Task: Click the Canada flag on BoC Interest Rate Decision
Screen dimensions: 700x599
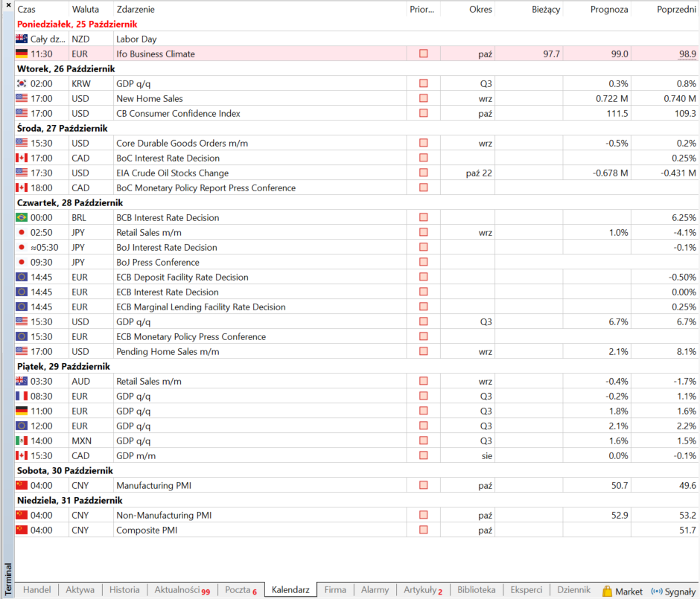Action: tap(22, 158)
